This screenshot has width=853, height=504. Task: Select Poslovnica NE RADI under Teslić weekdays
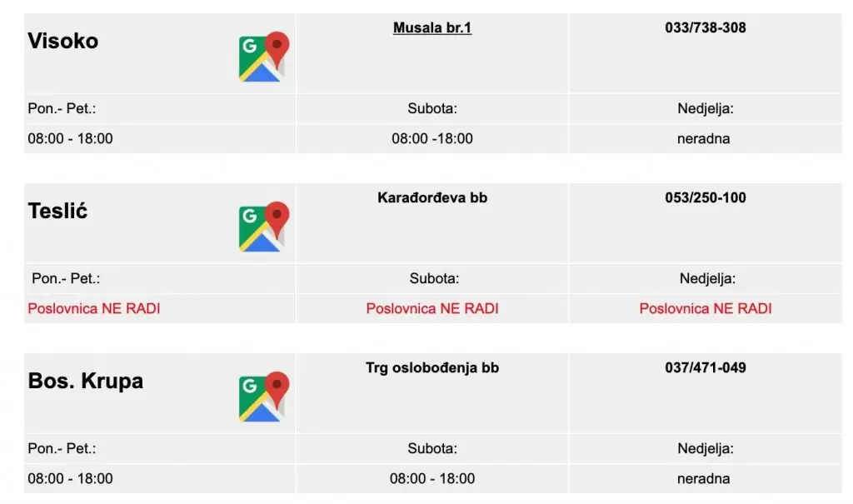93,308
